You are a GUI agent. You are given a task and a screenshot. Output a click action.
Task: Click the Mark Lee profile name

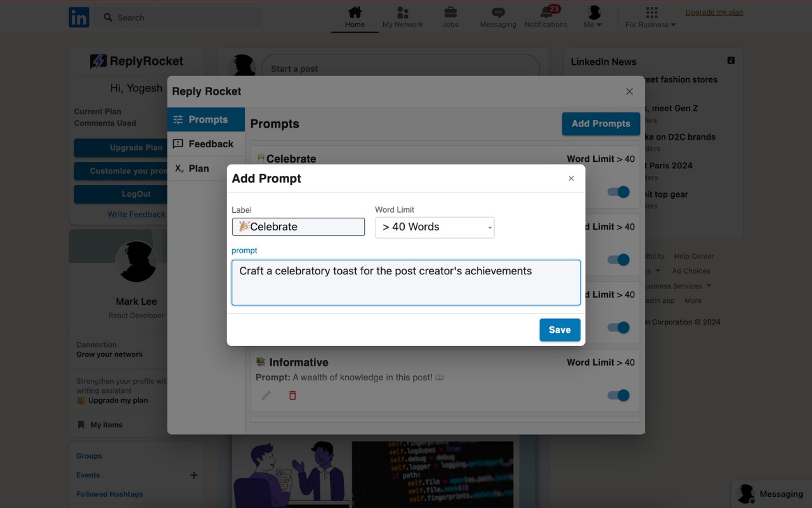136,302
